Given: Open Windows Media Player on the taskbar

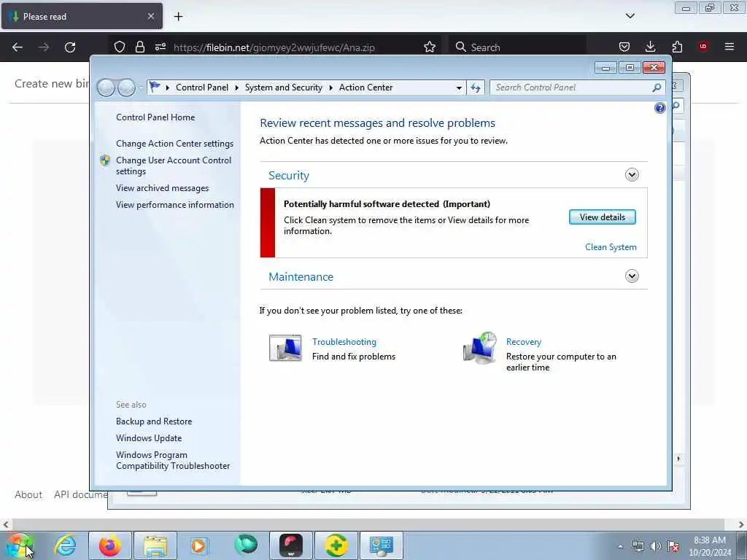Looking at the screenshot, I should click(198, 545).
